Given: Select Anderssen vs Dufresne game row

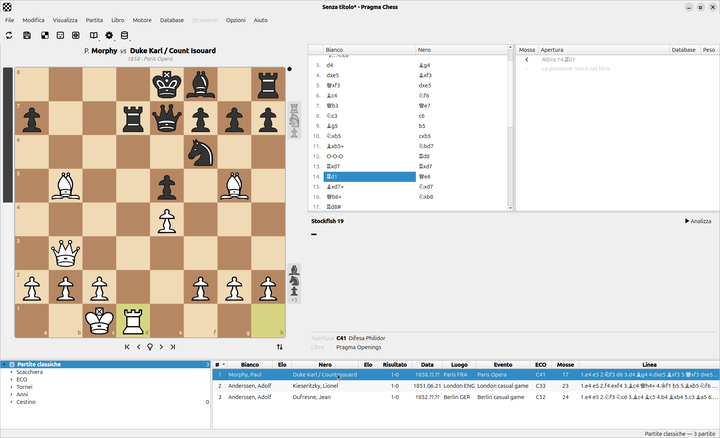Looking at the screenshot, I should [x=465, y=397].
